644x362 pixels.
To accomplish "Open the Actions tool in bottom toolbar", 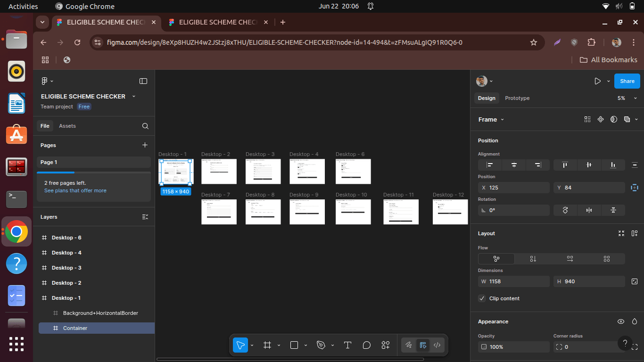I will pyautogui.click(x=386, y=345).
